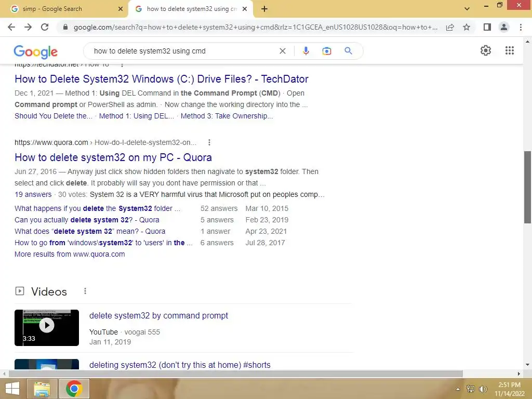Screen dimensions: 532x399
Task: Click the address bar URL
Action: 255,27
